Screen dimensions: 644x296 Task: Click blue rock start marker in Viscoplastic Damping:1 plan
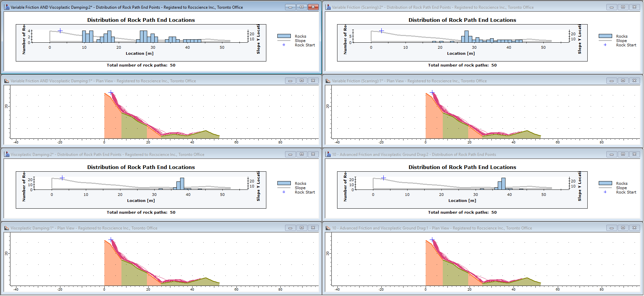tap(111, 240)
